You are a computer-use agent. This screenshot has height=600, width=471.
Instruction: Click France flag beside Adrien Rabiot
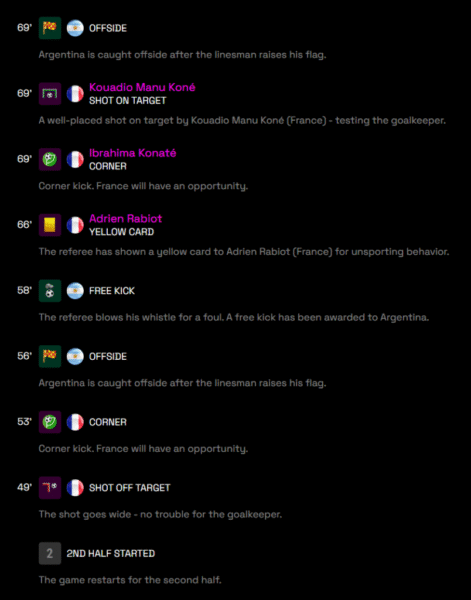[75, 225]
